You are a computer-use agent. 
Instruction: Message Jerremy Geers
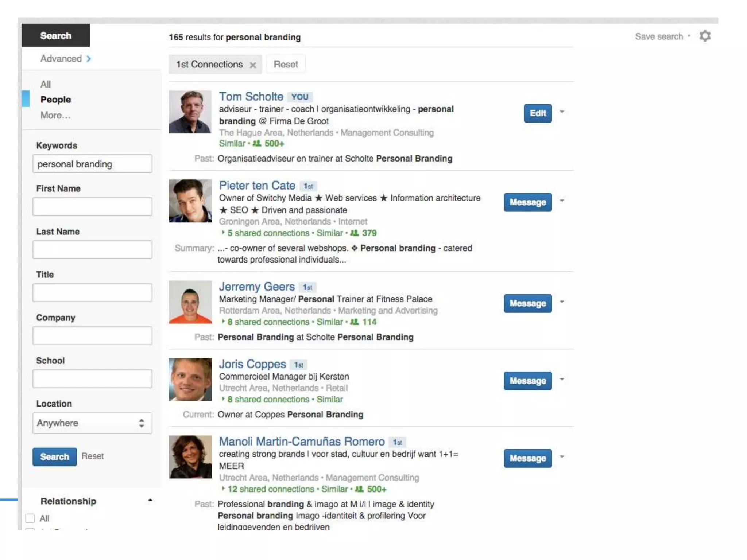pyautogui.click(x=527, y=303)
